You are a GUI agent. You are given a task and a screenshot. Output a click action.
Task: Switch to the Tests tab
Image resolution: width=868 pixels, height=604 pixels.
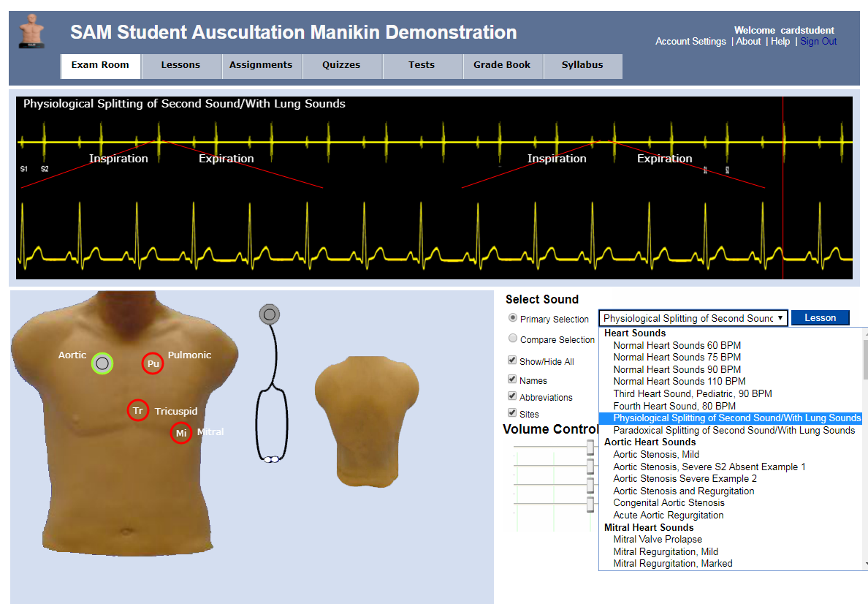(x=422, y=66)
